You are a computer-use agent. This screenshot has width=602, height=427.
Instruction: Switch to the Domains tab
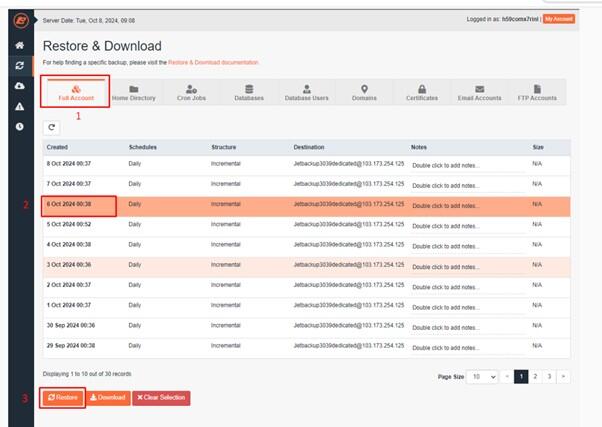pos(364,92)
